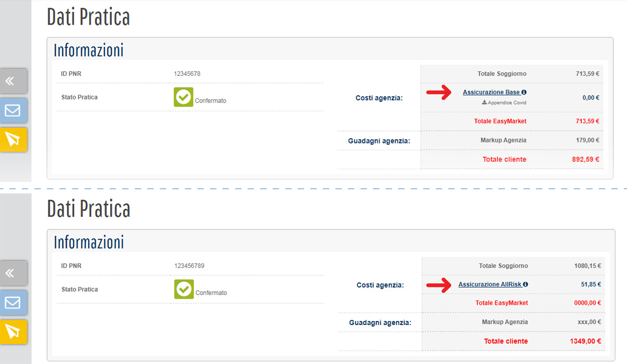Image resolution: width=627 pixels, height=364 pixels.
Task: Download the Appendice Covid document
Action: coord(507,103)
